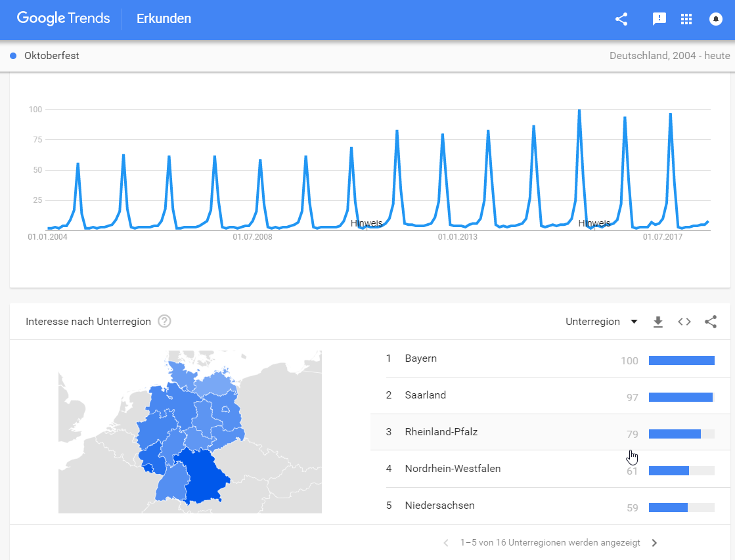Share the subregion interest card
This screenshot has width=735, height=560.
(710, 322)
